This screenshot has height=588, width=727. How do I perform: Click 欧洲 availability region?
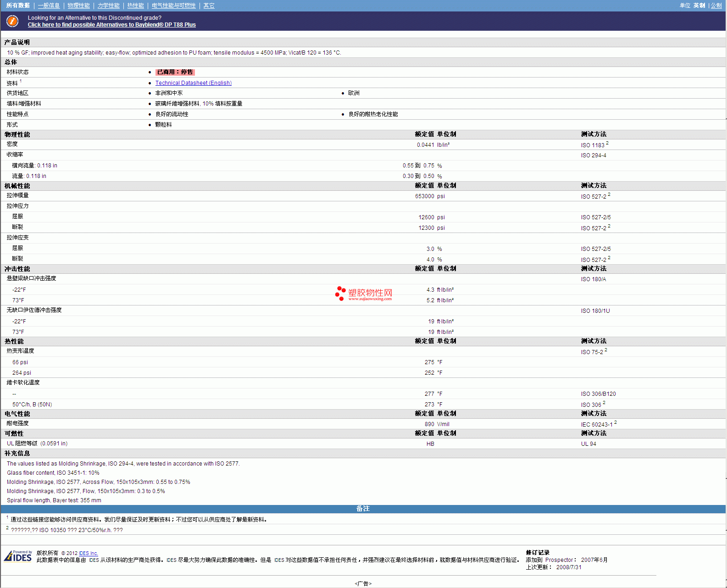click(x=354, y=93)
